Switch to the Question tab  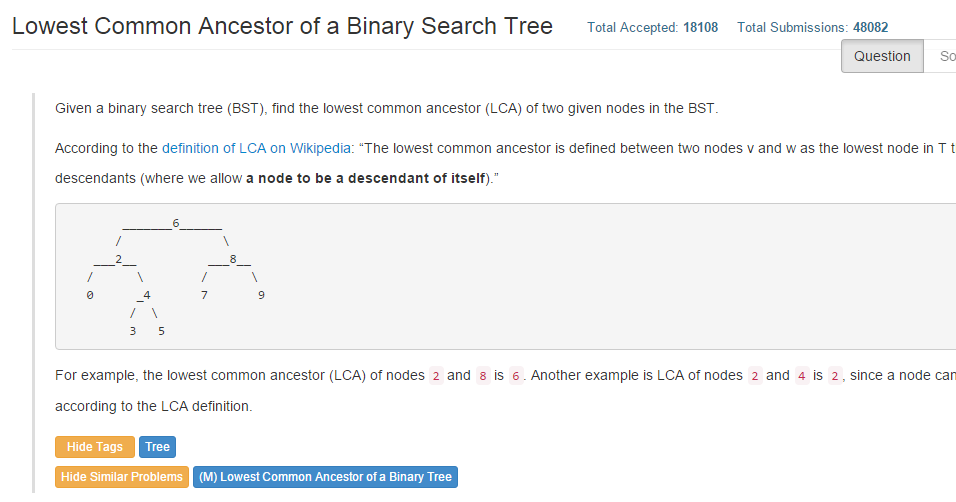pyautogui.click(x=882, y=56)
